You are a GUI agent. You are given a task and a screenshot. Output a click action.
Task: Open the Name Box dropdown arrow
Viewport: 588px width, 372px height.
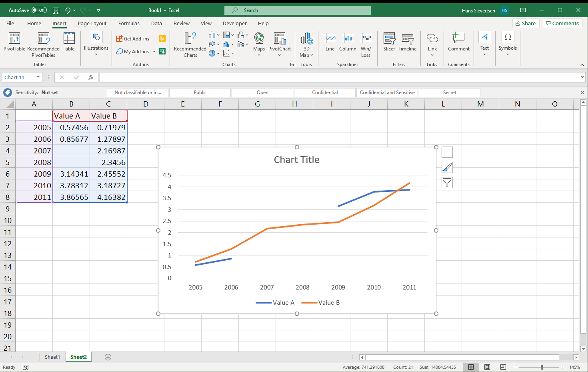38,77
